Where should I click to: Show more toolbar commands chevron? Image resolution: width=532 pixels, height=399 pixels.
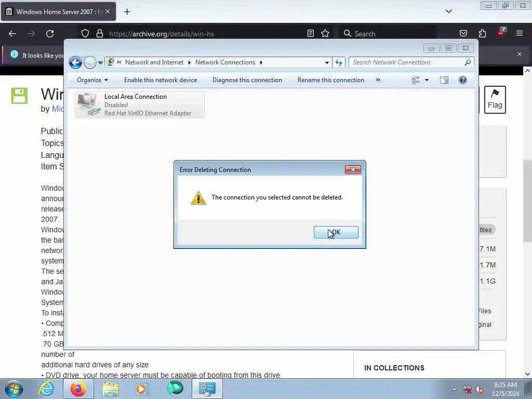378,80
